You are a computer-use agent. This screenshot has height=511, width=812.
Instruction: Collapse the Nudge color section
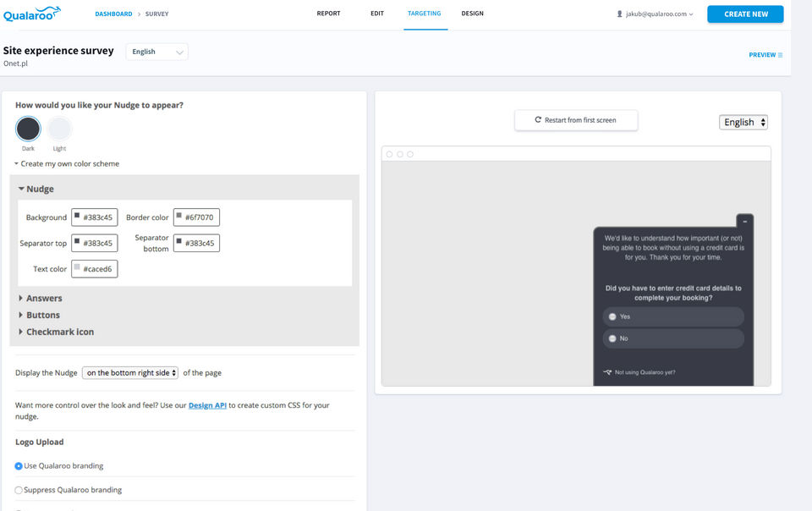(x=36, y=189)
